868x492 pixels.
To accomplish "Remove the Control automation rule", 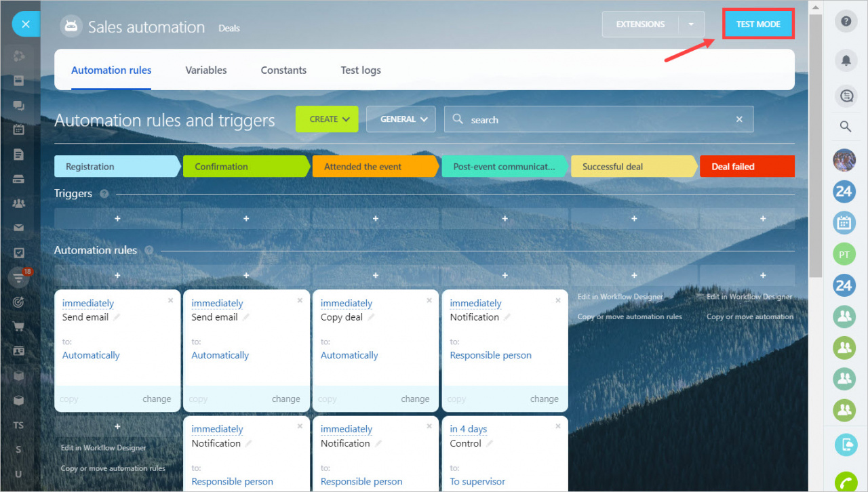I will [558, 426].
